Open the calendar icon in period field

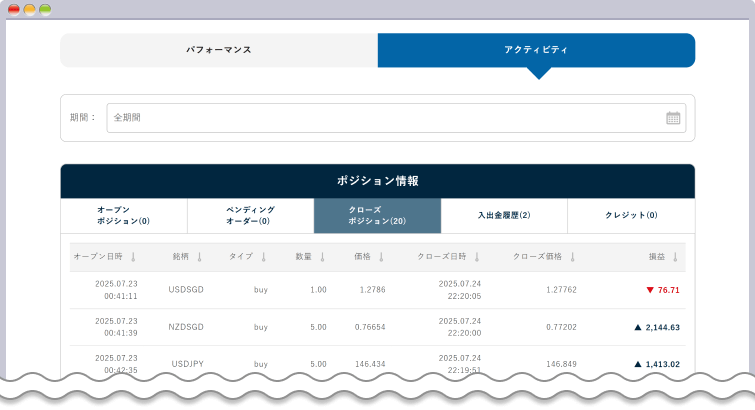pyautogui.click(x=673, y=118)
